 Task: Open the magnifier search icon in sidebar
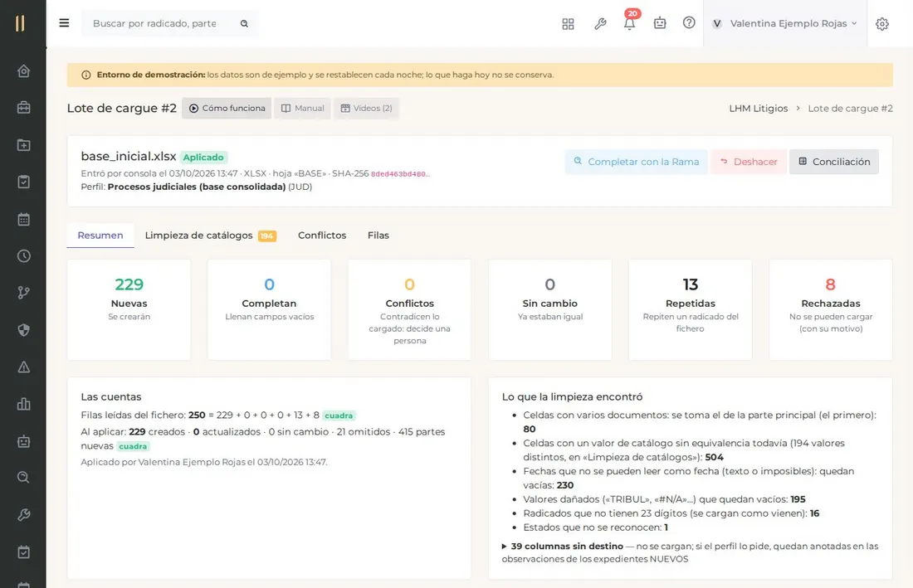(x=23, y=478)
